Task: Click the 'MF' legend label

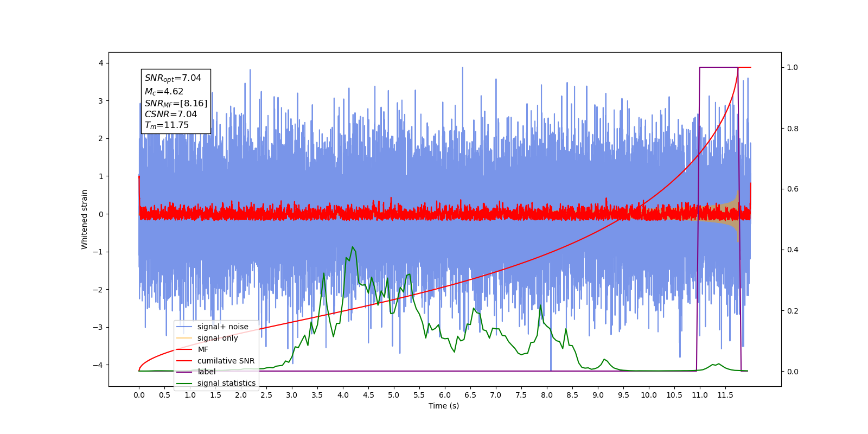Action: (x=203, y=349)
